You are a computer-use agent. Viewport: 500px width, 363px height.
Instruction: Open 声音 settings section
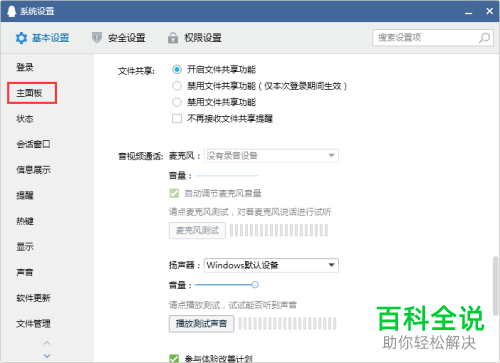[x=25, y=272]
